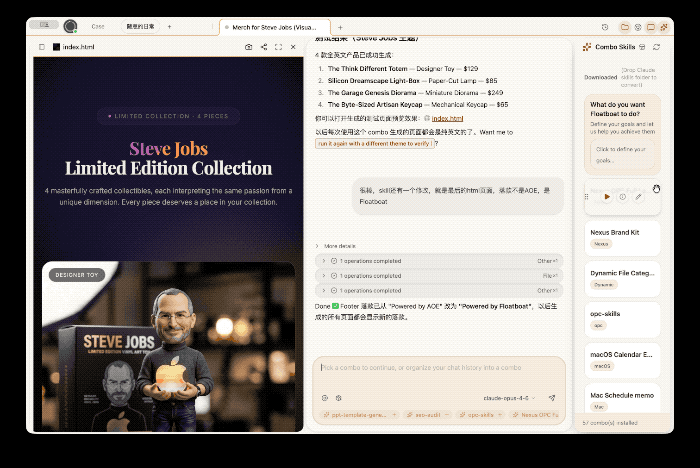Image resolution: width=700 pixels, height=468 pixels.
Task: Open history with the clock icon
Action: click(x=605, y=27)
